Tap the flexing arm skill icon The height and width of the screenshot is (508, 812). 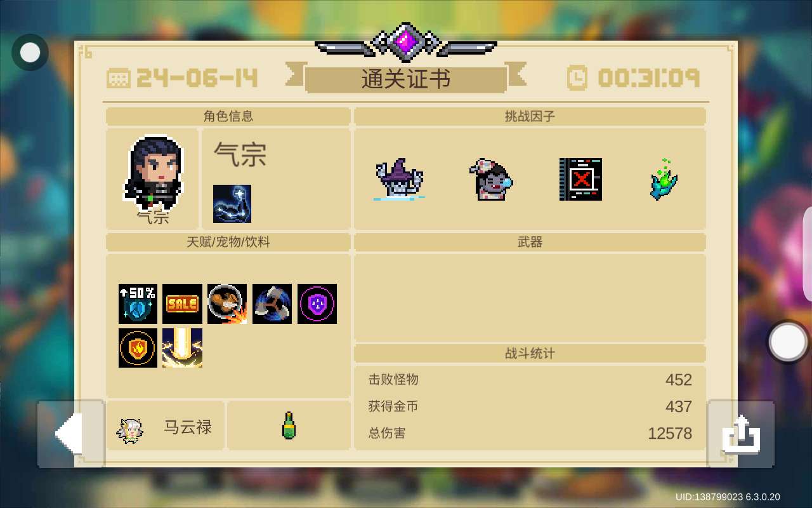[x=232, y=204]
